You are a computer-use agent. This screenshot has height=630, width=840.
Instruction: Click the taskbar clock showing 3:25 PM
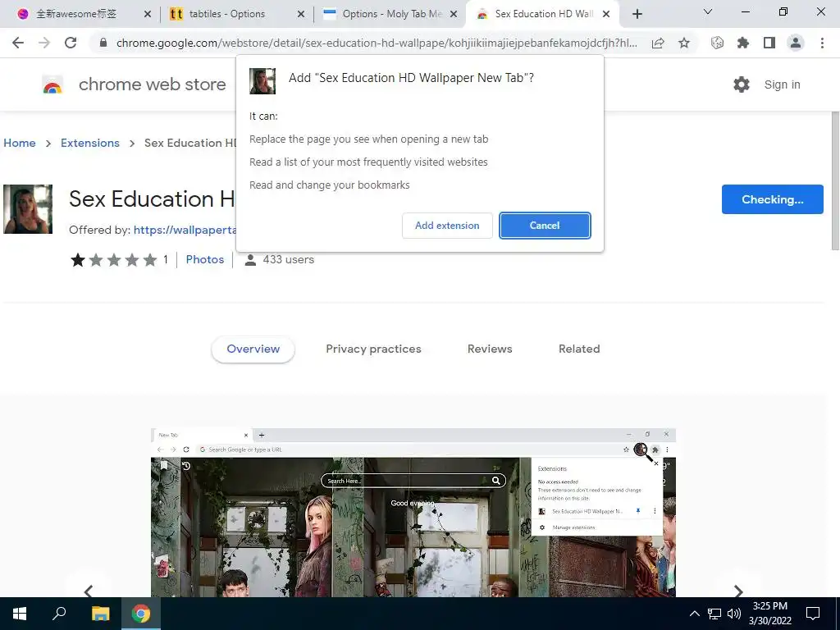pos(769,614)
